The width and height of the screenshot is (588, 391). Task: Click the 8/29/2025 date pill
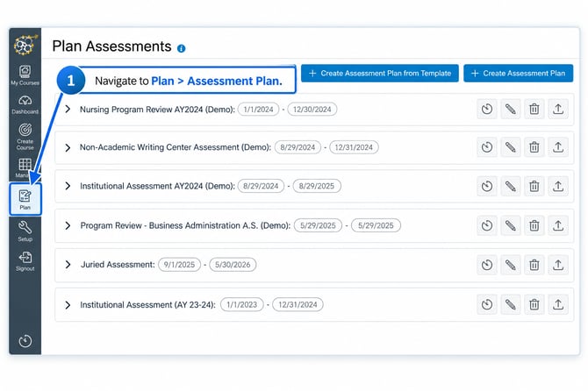click(x=317, y=186)
